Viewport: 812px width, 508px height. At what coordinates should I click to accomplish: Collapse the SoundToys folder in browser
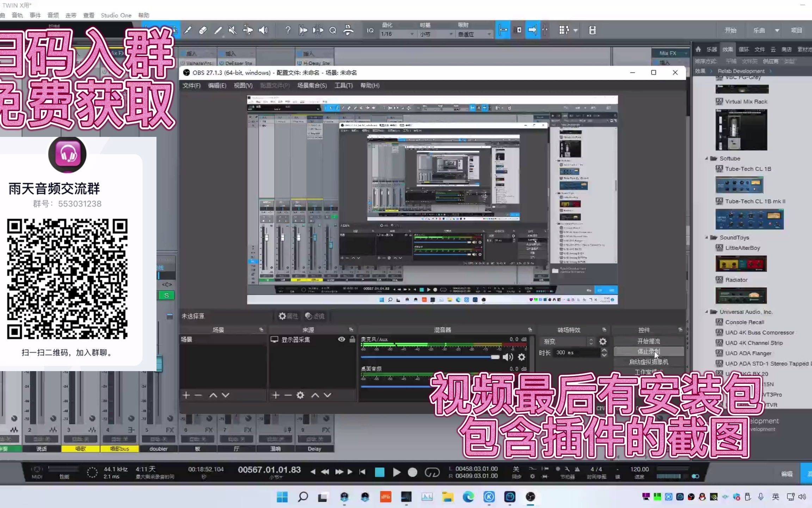(706, 237)
